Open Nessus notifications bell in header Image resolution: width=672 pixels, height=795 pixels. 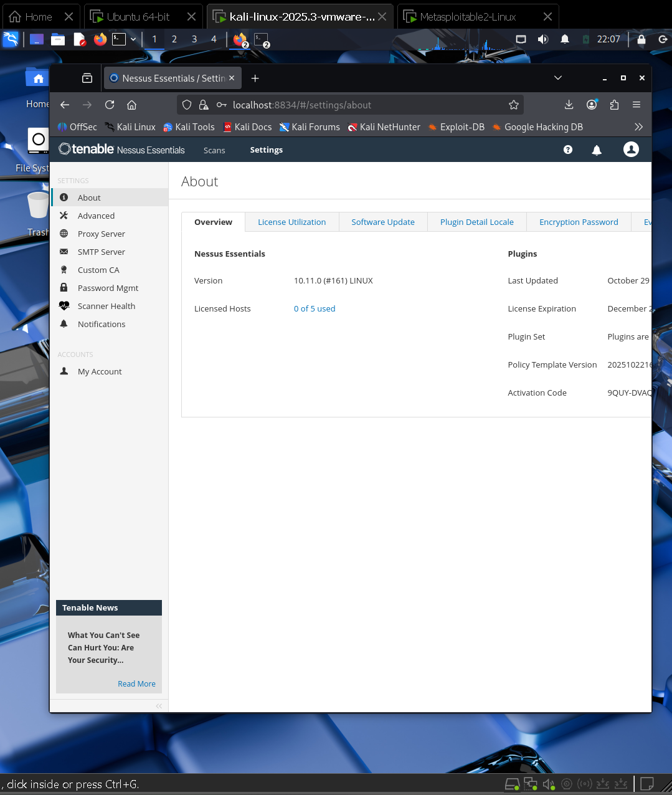(596, 150)
